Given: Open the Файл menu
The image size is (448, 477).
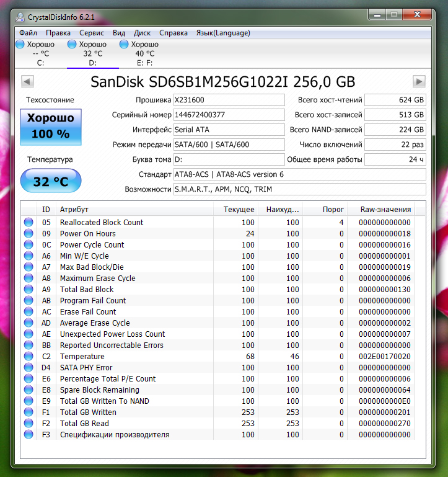Looking at the screenshot, I should (28, 33).
